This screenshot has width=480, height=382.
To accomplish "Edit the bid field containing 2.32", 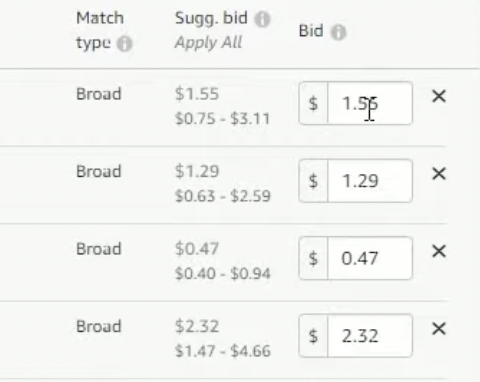I will coord(370,336).
